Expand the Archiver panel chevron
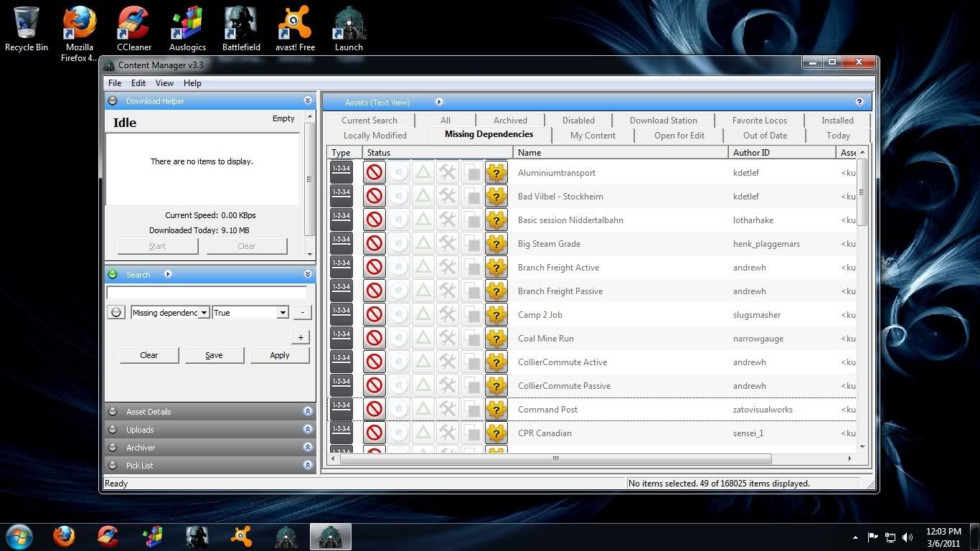980x551 pixels. [x=308, y=448]
